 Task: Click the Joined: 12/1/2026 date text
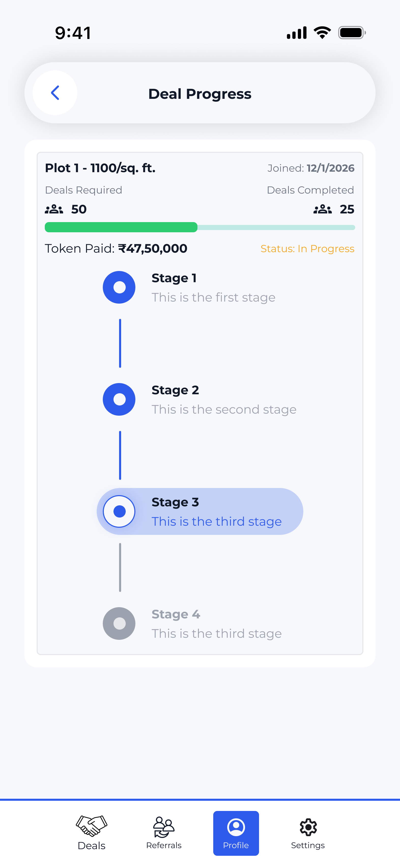311,168
